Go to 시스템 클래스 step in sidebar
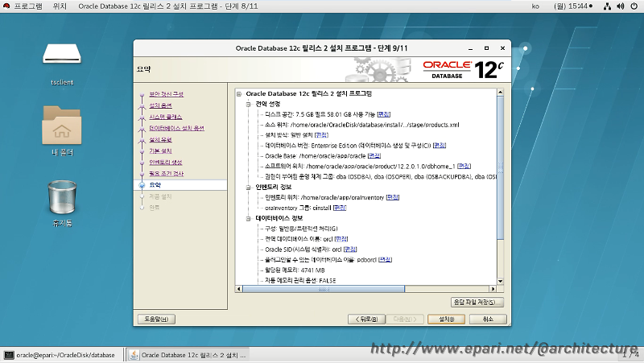Screen dimensions: 644x363 point(166,117)
